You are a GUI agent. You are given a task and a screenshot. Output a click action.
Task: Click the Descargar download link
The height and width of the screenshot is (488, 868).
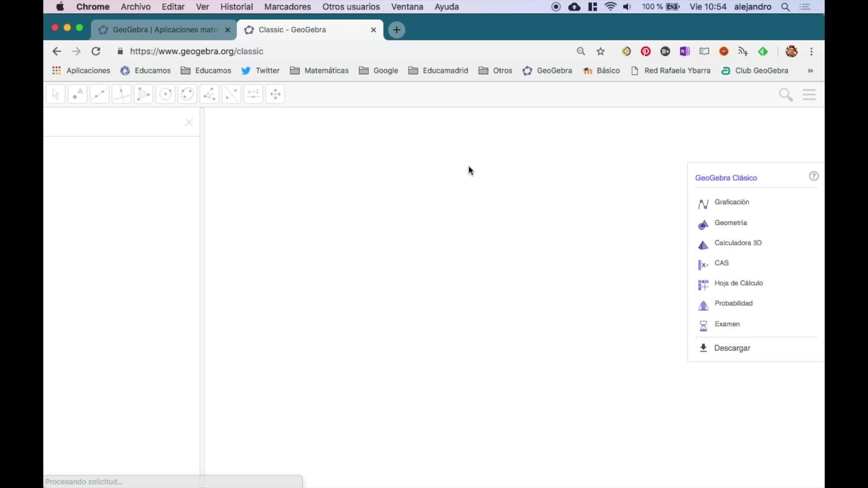(x=731, y=348)
